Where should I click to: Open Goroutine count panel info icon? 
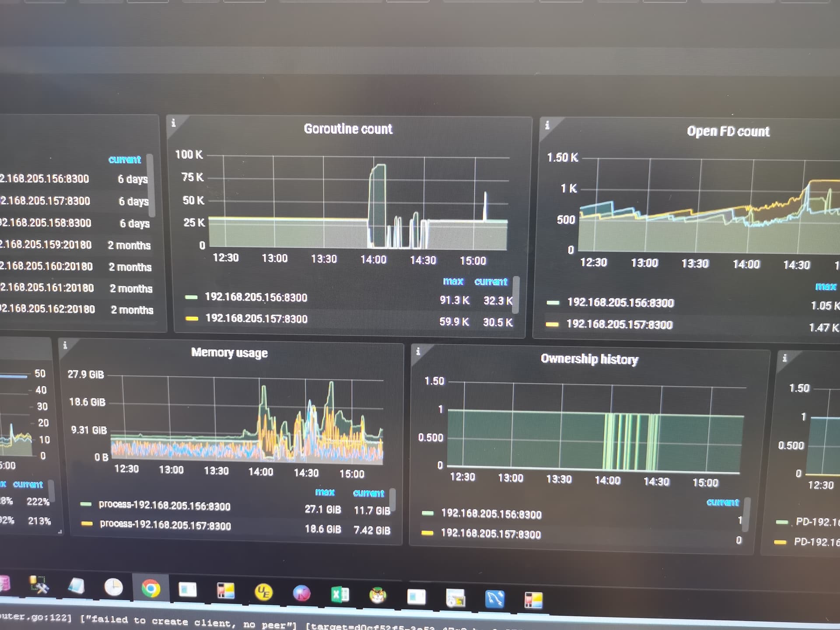(x=174, y=123)
